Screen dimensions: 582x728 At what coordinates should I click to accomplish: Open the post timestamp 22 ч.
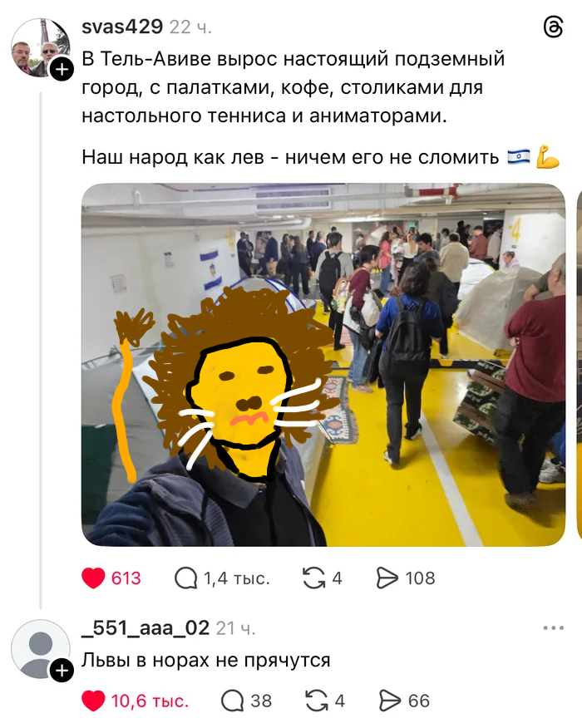point(190,27)
